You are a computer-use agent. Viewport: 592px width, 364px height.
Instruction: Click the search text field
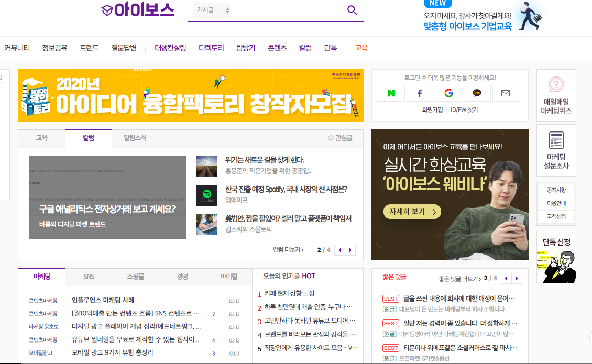click(287, 10)
